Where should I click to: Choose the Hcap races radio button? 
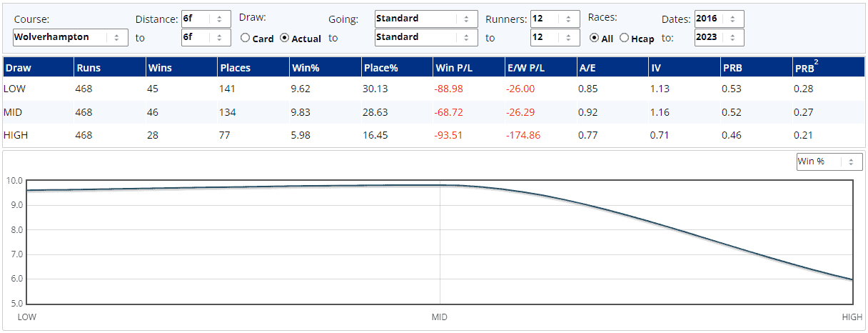[625, 39]
